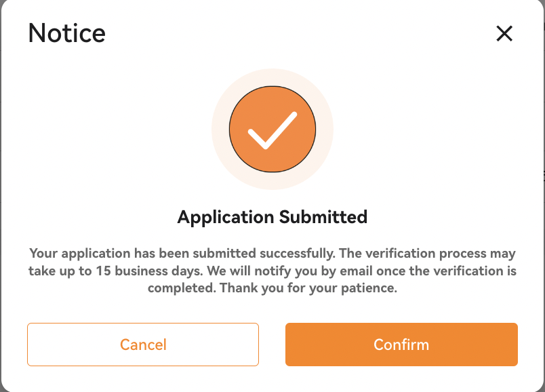The width and height of the screenshot is (545, 392).
Task: Click the gap between Cancel and Confirm
Action: [x=272, y=345]
